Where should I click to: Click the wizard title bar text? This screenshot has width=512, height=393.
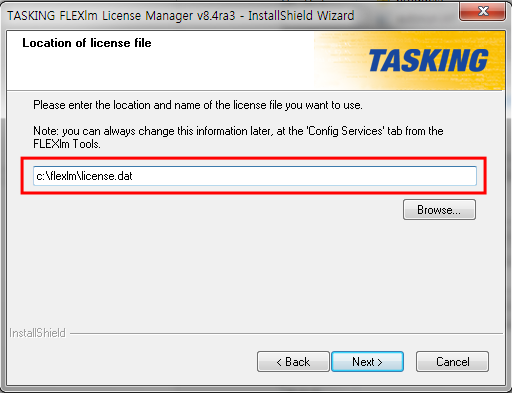(x=181, y=16)
